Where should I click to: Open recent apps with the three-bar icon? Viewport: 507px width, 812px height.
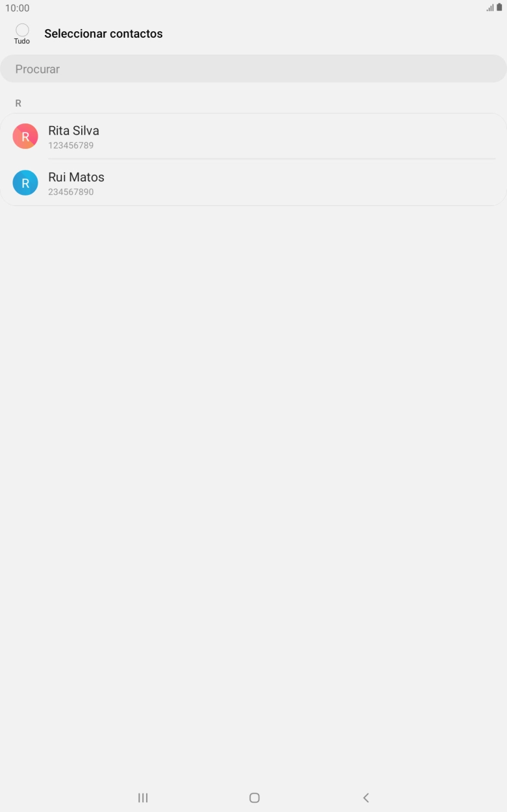(143, 798)
